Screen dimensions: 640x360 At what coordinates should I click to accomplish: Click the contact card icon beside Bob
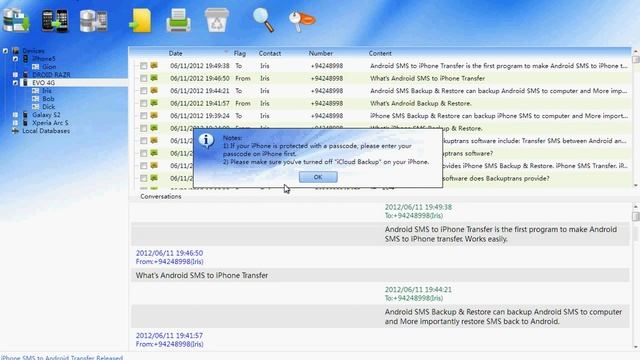(x=36, y=99)
